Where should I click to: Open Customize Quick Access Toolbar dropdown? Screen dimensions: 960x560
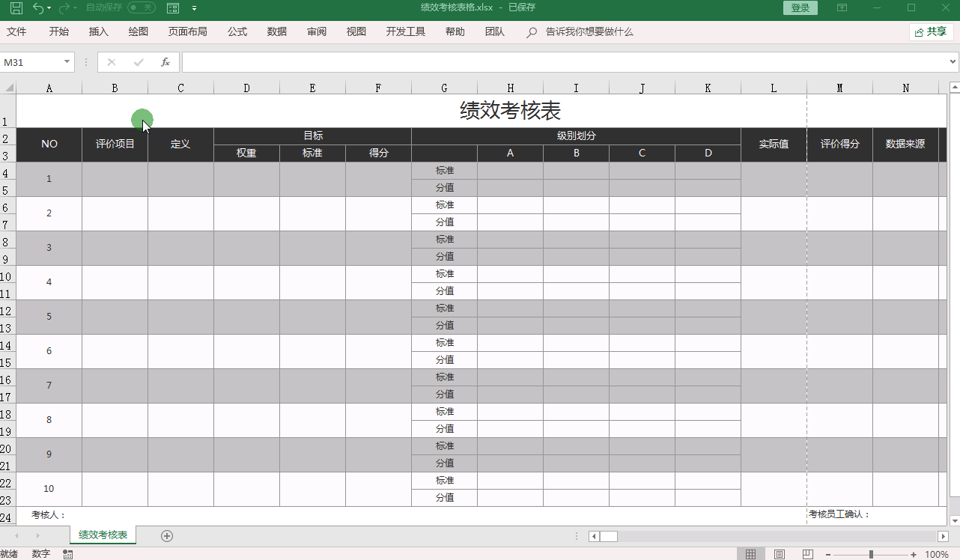[194, 8]
